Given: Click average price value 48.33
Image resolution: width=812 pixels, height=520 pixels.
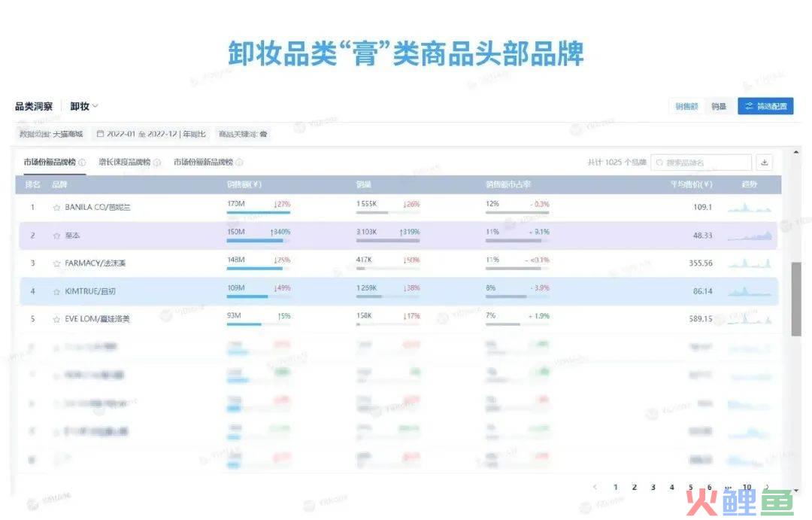Looking at the screenshot, I should click(x=703, y=236).
